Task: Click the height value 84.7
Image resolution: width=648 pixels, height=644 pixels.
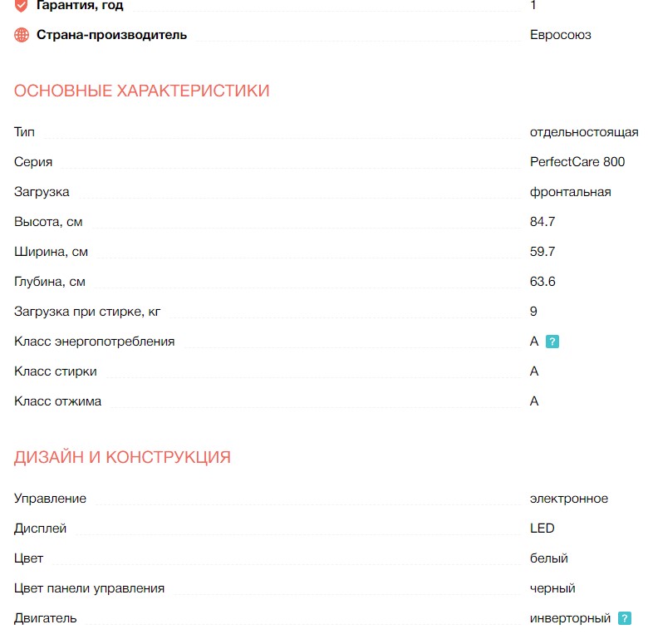Action: 542,222
